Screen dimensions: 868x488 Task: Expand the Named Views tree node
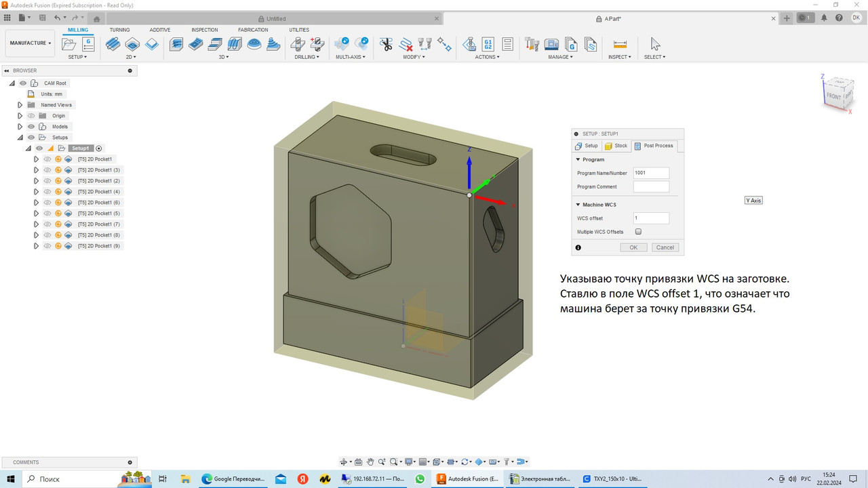(20, 105)
